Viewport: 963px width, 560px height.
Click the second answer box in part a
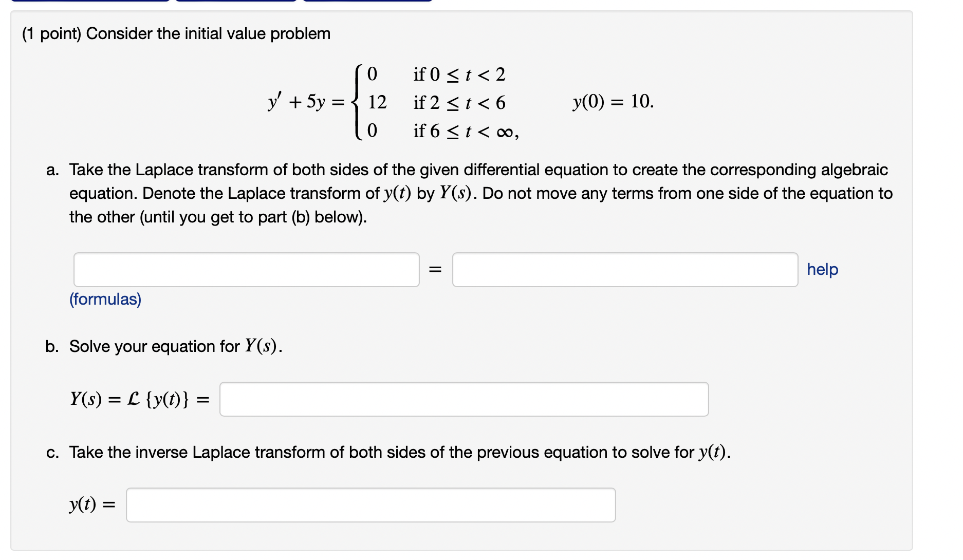pyautogui.click(x=624, y=269)
